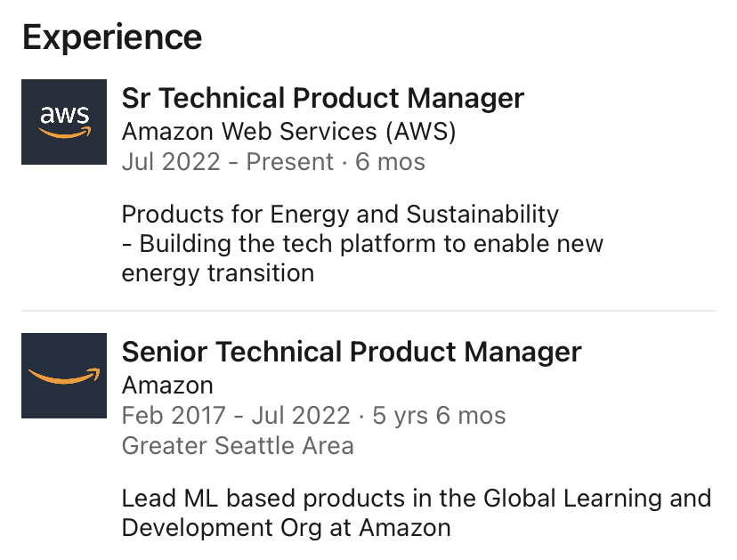Click the Jul 2022 end date of the Amazon role
The width and height of the screenshot is (737, 560).
[x=301, y=415]
